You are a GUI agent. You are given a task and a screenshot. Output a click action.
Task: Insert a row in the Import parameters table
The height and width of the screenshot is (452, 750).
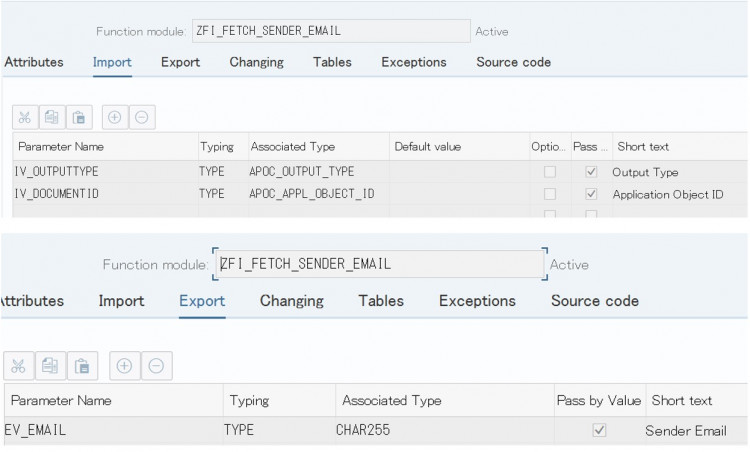click(115, 117)
